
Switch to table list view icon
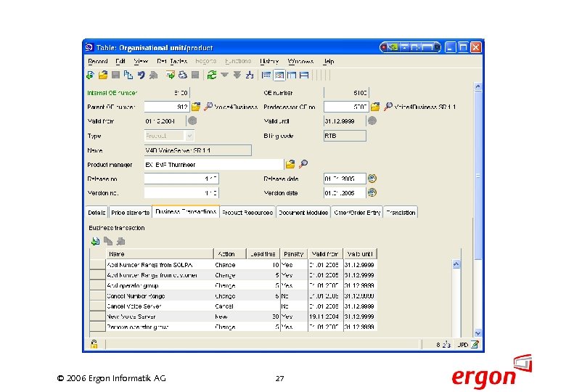coord(266,75)
